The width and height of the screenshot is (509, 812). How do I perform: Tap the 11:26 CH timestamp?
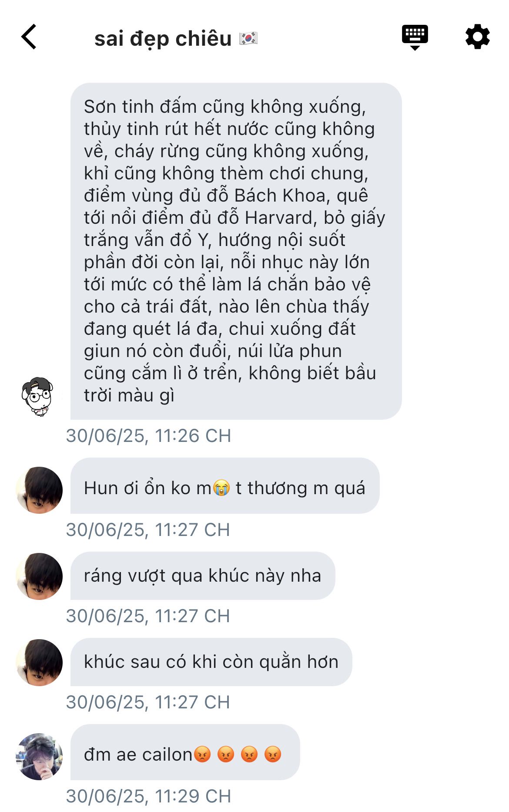point(148,436)
